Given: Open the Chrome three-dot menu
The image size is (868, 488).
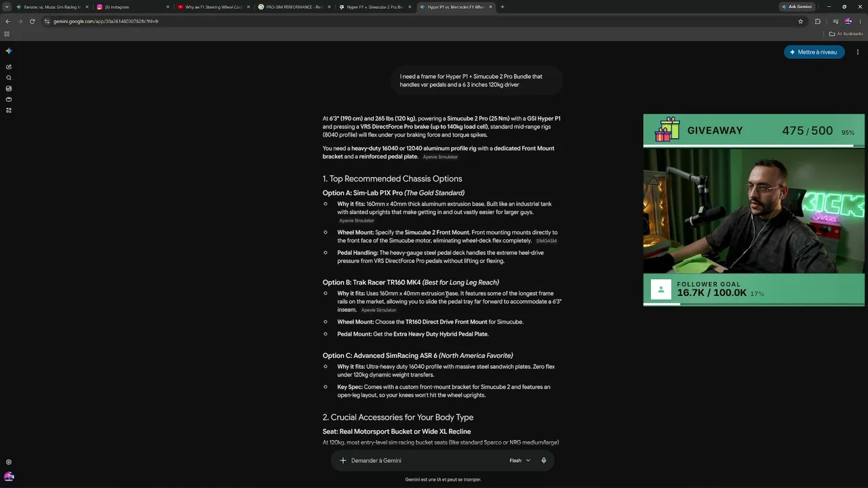Looking at the screenshot, I should (x=860, y=21).
